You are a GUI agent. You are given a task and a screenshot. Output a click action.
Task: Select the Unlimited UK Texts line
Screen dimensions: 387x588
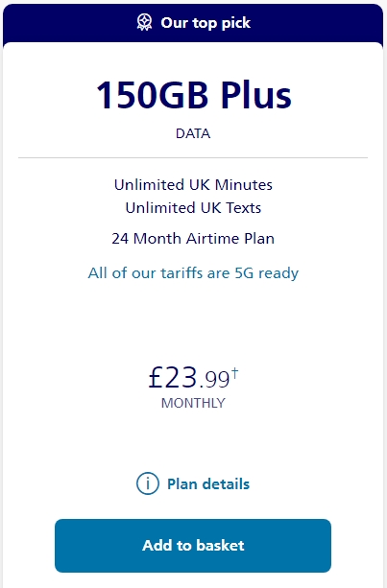(x=193, y=207)
